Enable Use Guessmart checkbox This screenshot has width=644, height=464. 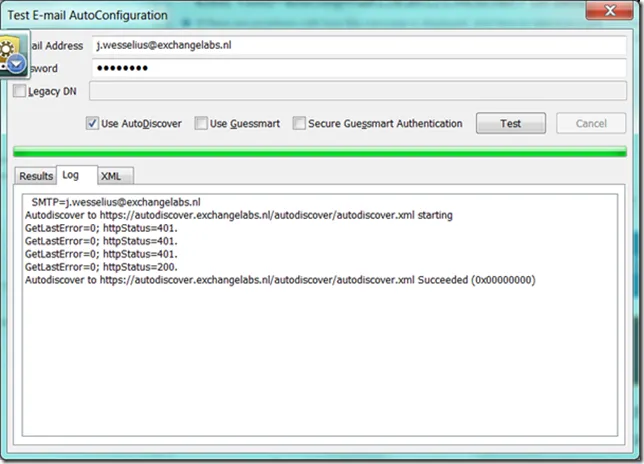click(x=201, y=123)
